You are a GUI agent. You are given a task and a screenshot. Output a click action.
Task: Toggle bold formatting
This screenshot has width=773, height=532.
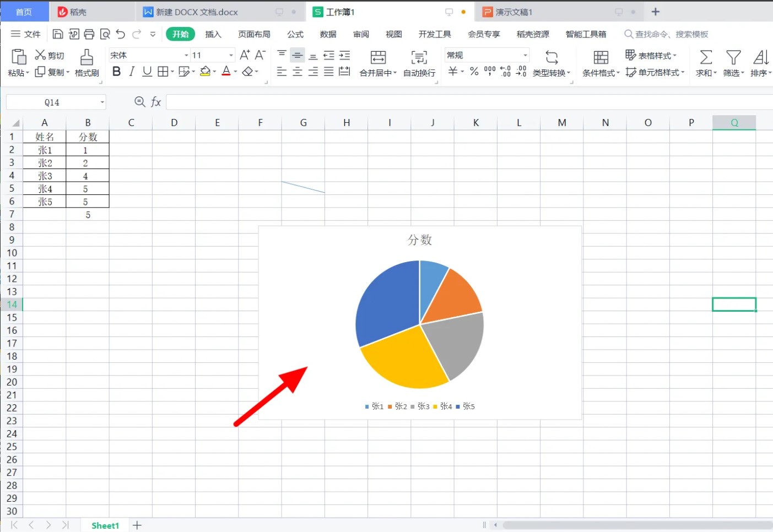coord(116,72)
